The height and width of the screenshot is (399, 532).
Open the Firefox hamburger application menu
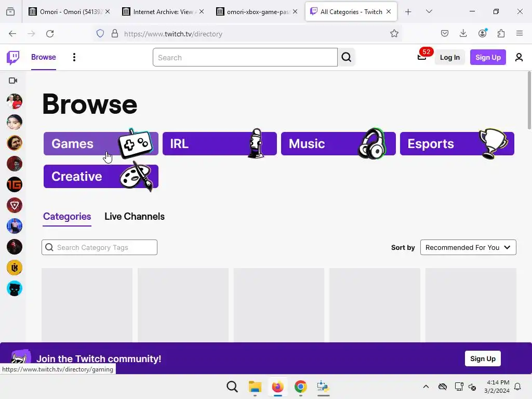(520, 34)
